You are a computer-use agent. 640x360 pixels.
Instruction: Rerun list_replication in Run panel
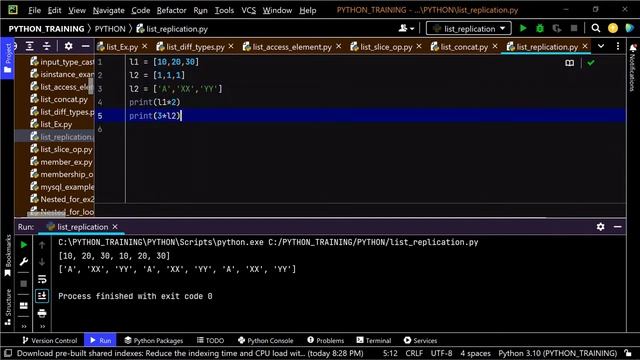coord(24,244)
